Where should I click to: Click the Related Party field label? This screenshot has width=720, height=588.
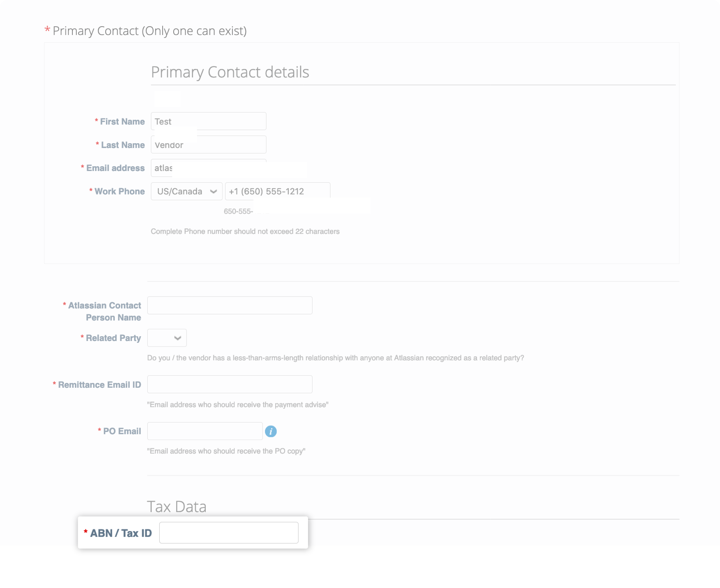pos(113,338)
